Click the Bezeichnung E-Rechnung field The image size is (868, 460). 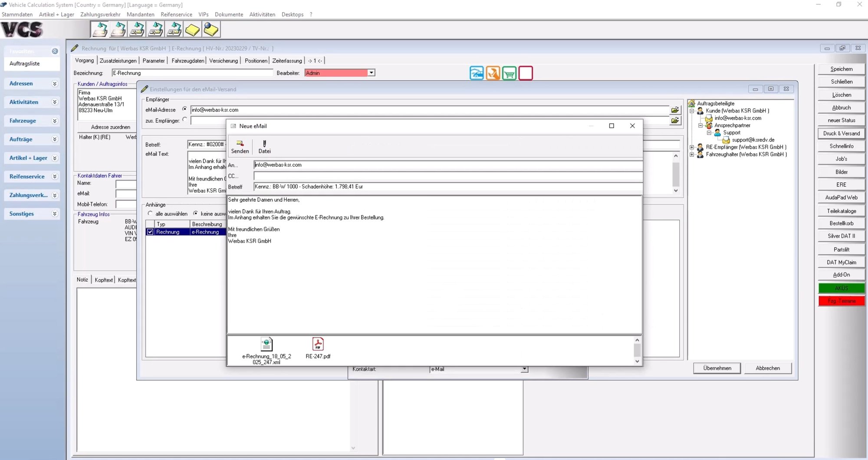192,73
